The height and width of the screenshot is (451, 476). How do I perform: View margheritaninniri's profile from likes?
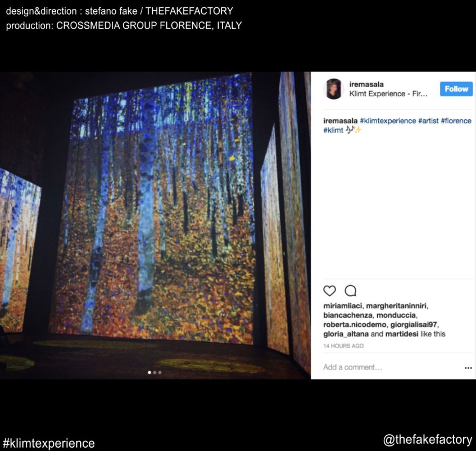coord(396,305)
